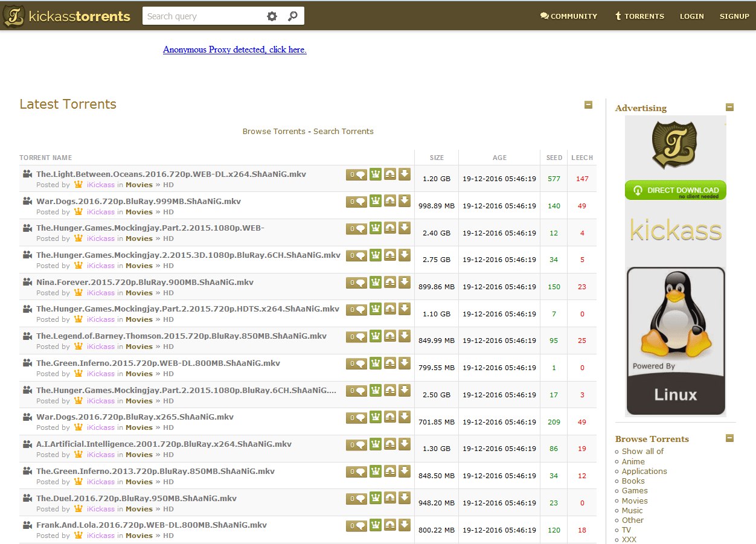Open The.Light.Between.Oceans.2016 torrent page
Viewport: 756px width, 544px height.
[x=171, y=174]
